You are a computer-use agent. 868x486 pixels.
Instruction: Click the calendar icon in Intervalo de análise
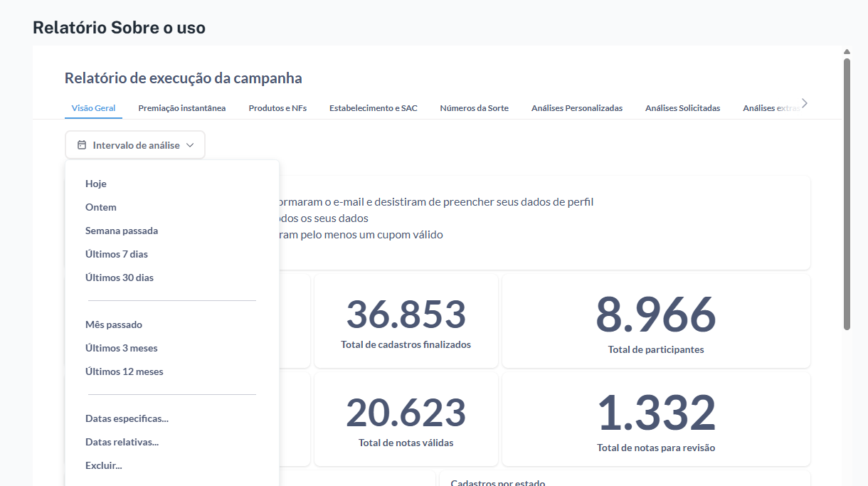click(x=82, y=145)
